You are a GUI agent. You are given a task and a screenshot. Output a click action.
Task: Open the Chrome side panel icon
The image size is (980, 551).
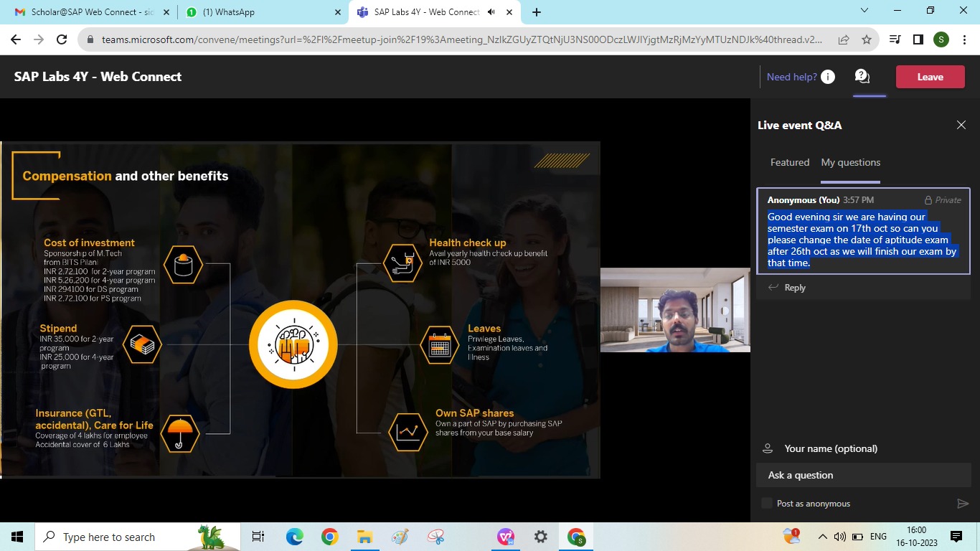point(918,39)
